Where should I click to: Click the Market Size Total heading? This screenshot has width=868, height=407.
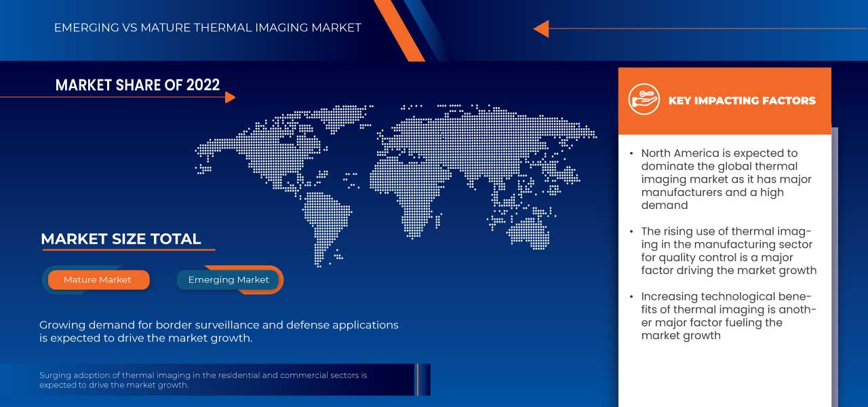point(121,239)
